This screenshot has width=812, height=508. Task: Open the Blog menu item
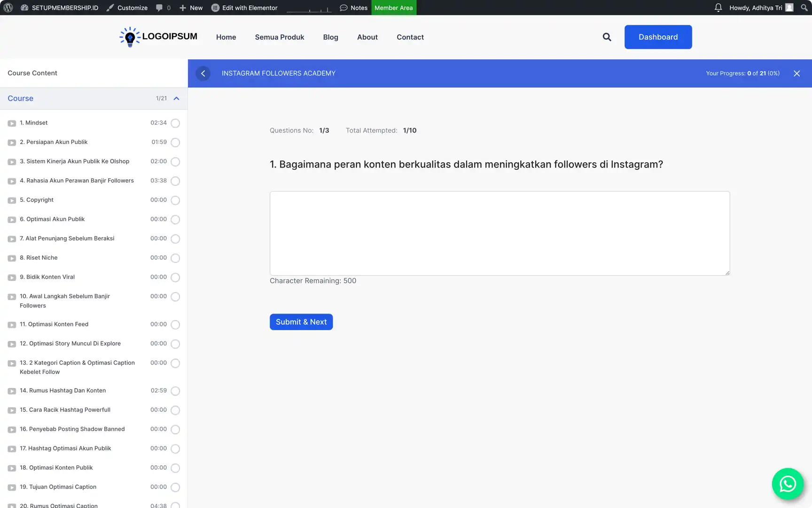tap(330, 37)
